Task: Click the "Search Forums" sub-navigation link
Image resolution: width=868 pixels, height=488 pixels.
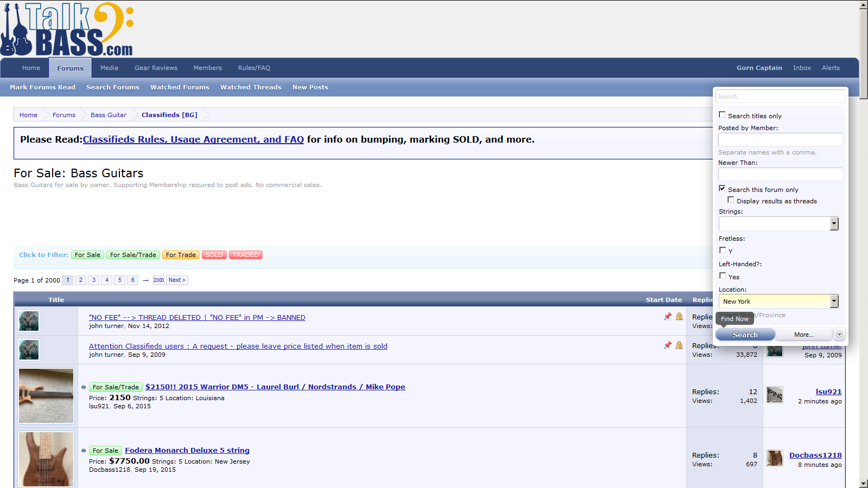Action: (113, 87)
